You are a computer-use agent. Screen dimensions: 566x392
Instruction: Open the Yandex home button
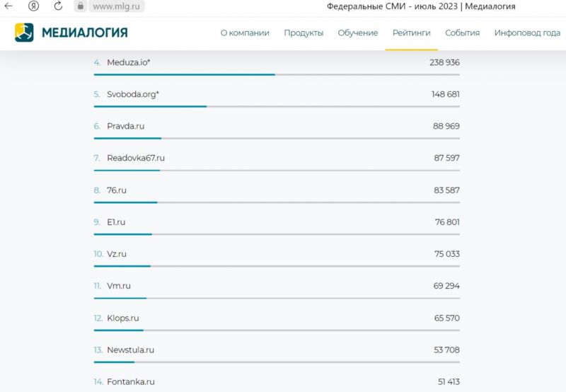tap(33, 6)
